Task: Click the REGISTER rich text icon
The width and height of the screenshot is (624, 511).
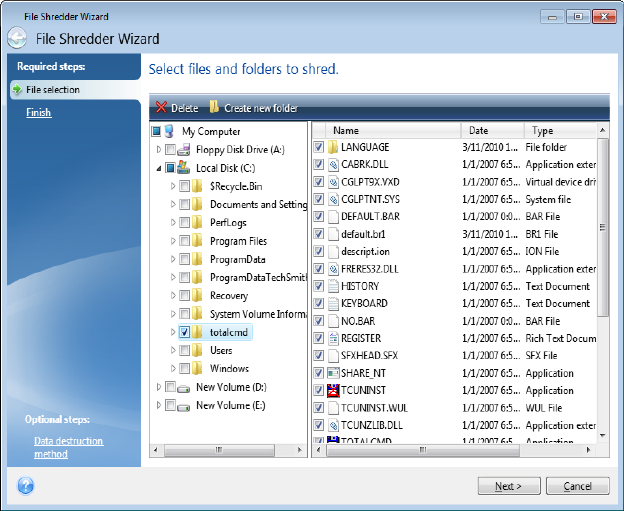Action: point(333,338)
